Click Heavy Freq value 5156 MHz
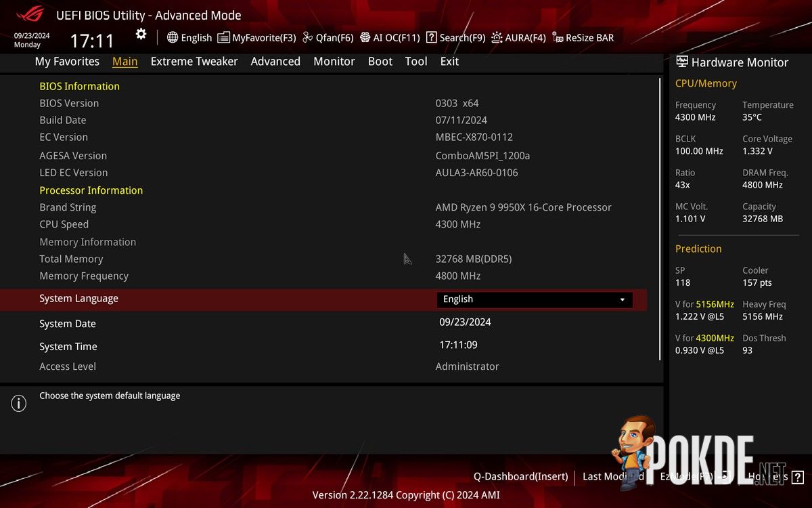Viewport: 812px width, 508px height. 763,316
